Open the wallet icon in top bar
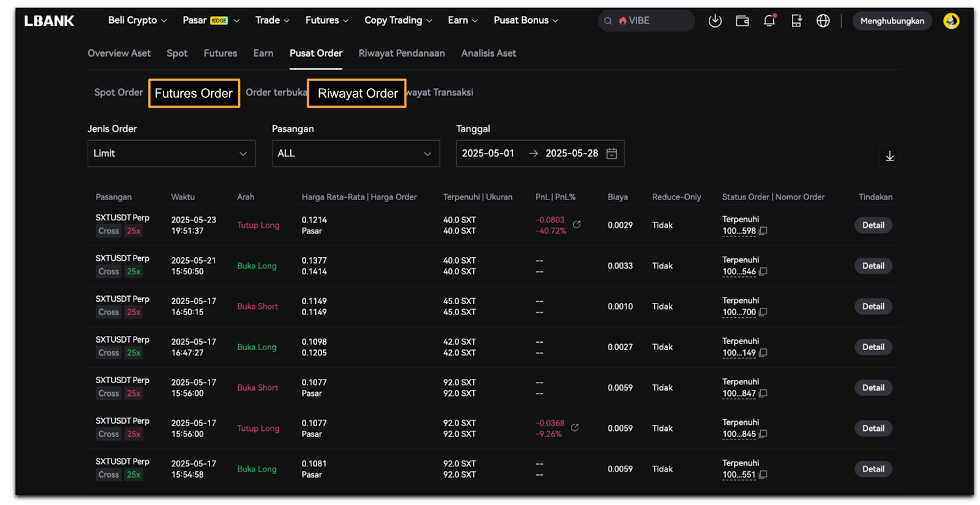 (742, 21)
